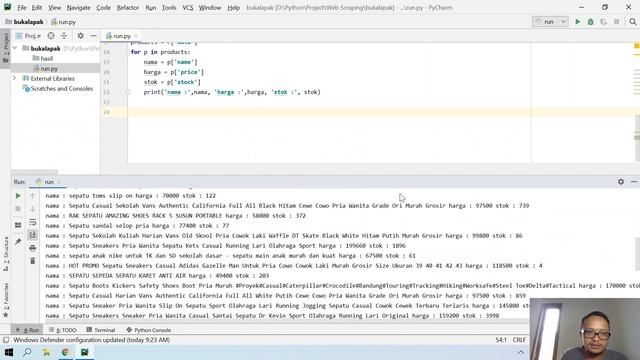The height and width of the screenshot is (360, 640).
Task: Open Search Everywhere magnifier icon
Action: (633, 22)
